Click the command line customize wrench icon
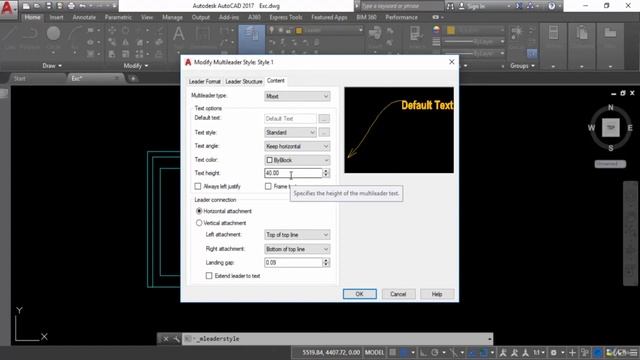 176,339
